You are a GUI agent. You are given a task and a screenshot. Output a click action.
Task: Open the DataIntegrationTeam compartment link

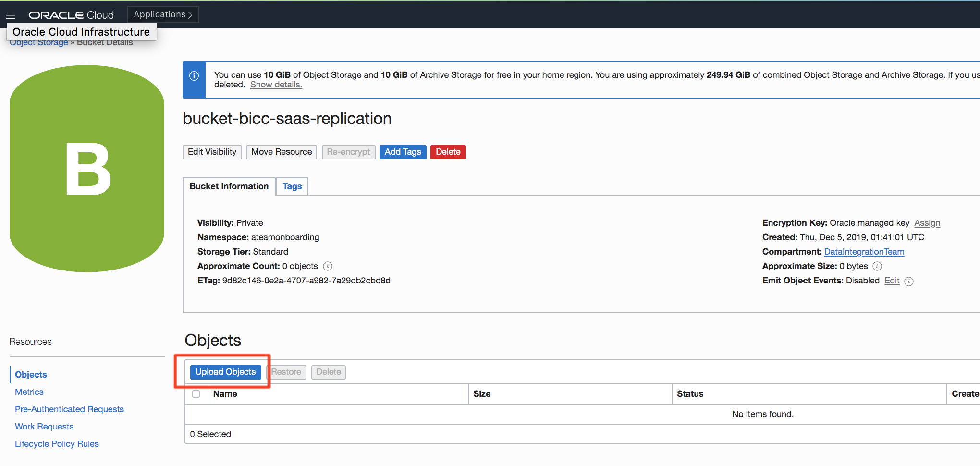pos(864,252)
